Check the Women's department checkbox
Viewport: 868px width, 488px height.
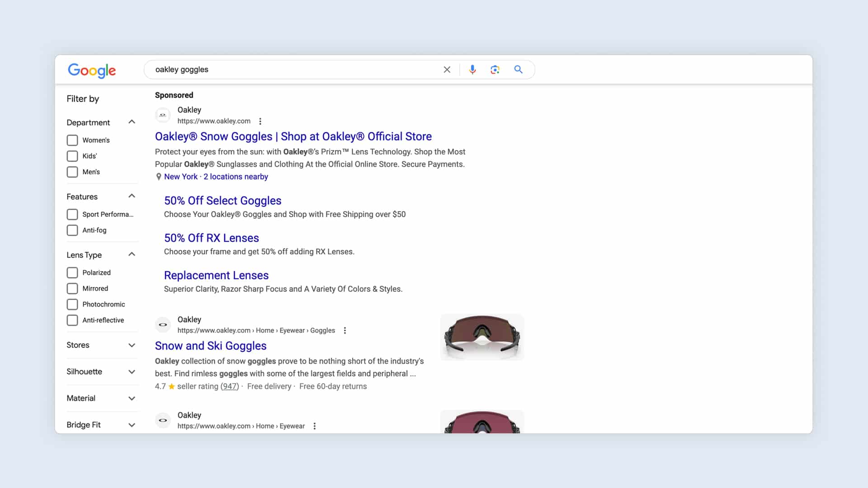coord(72,140)
